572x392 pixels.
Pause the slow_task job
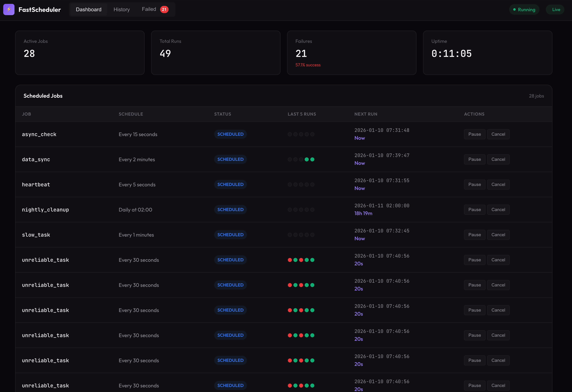click(475, 235)
